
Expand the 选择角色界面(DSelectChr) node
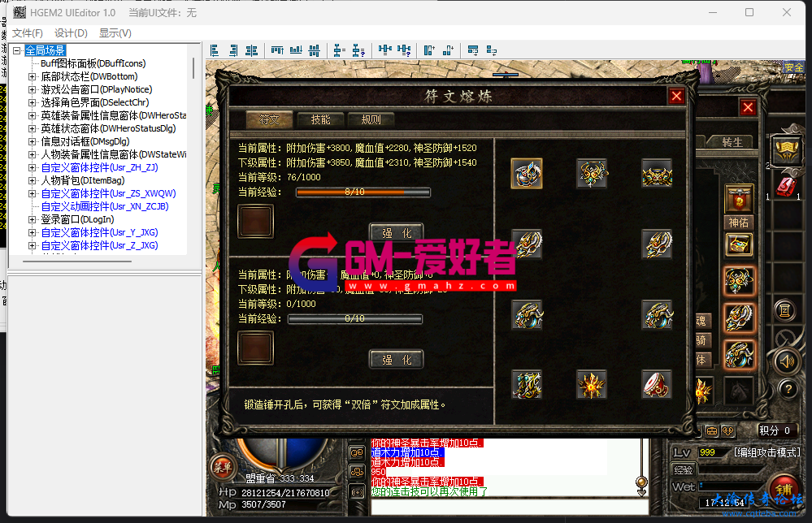[33, 102]
